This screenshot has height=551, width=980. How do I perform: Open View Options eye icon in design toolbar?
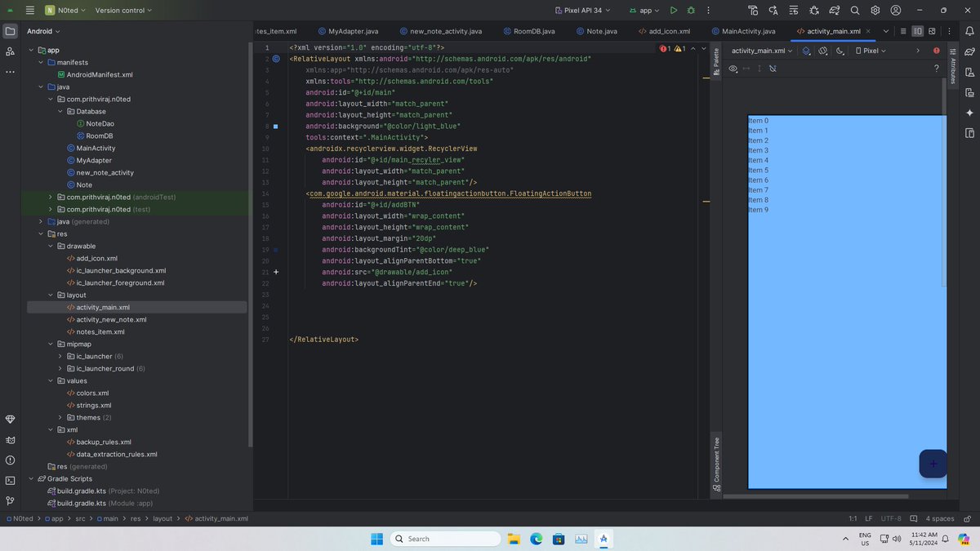tap(733, 69)
